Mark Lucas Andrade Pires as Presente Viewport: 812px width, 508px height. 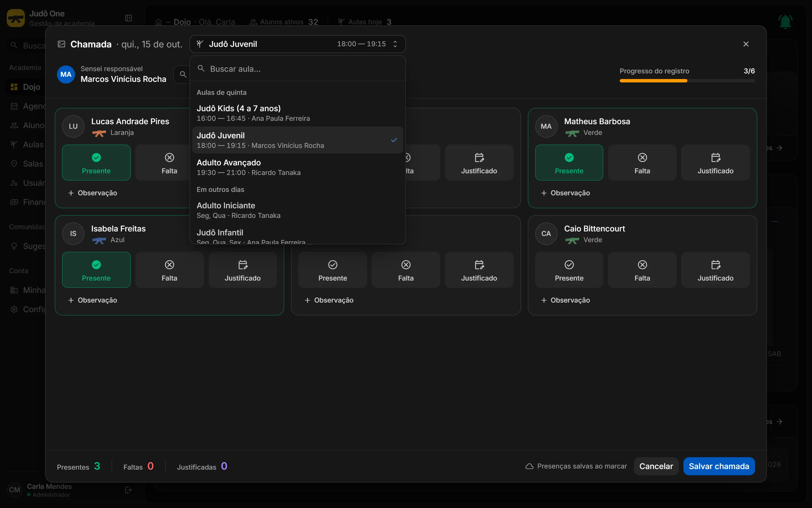click(96, 163)
